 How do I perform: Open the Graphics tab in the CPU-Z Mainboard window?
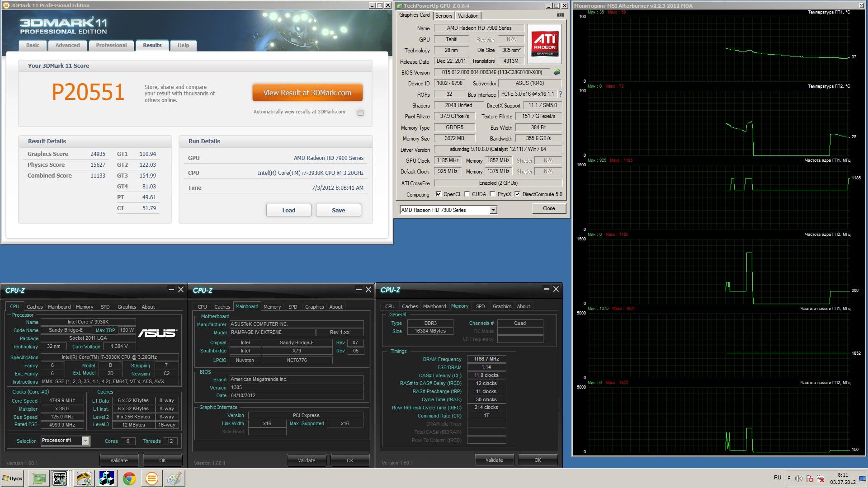pyautogui.click(x=314, y=307)
